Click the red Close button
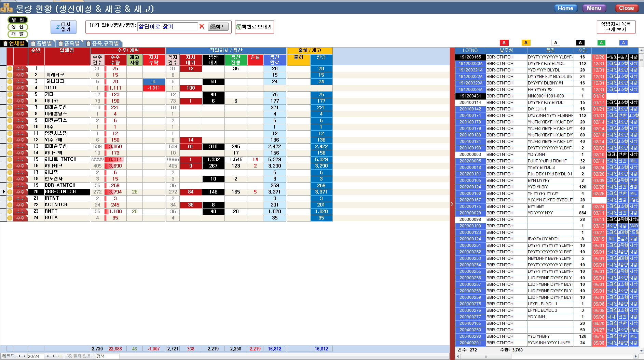Viewport: 644px width, 360px height. 626,8
